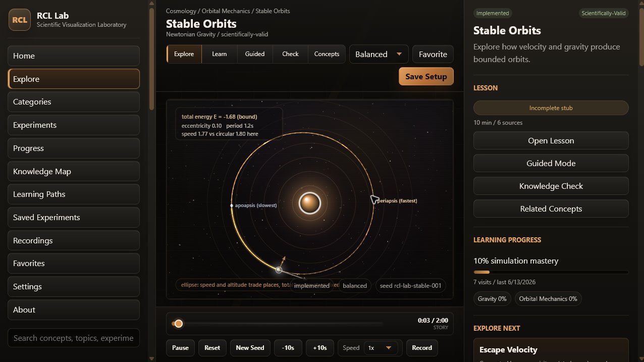Click the Save Setup button

tap(426, 76)
